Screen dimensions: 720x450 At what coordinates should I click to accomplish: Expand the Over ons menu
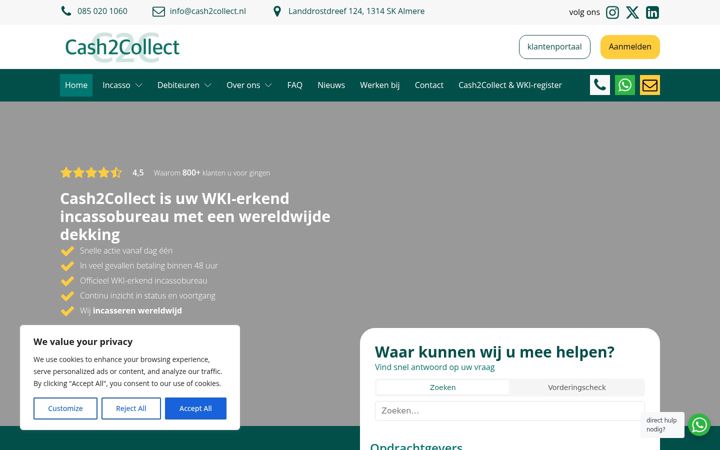click(249, 85)
